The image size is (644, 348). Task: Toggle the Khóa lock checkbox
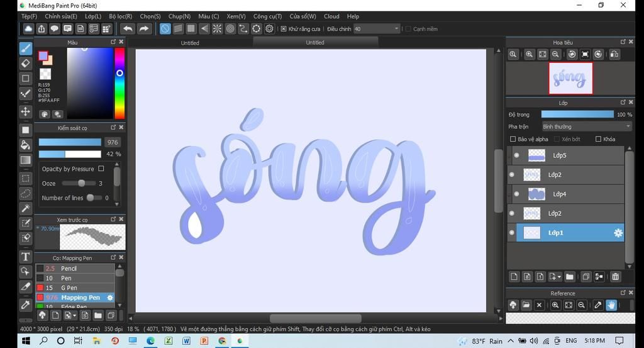pyautogui.click(x=598, y=139)
